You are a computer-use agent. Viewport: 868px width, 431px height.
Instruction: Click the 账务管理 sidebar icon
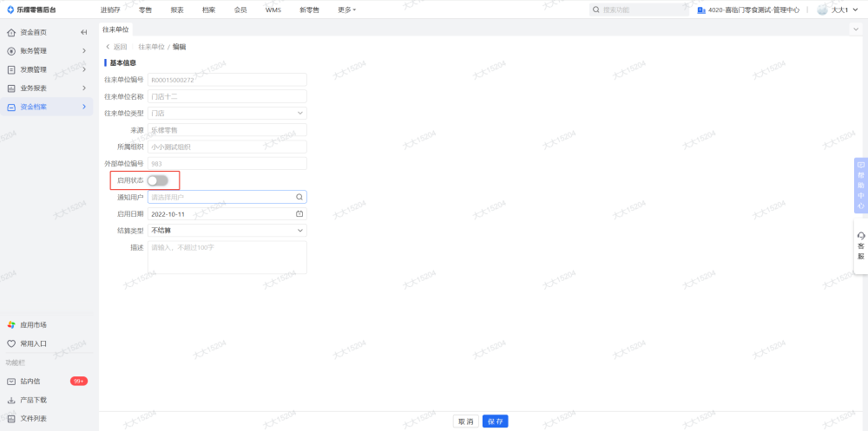[10, 51]
